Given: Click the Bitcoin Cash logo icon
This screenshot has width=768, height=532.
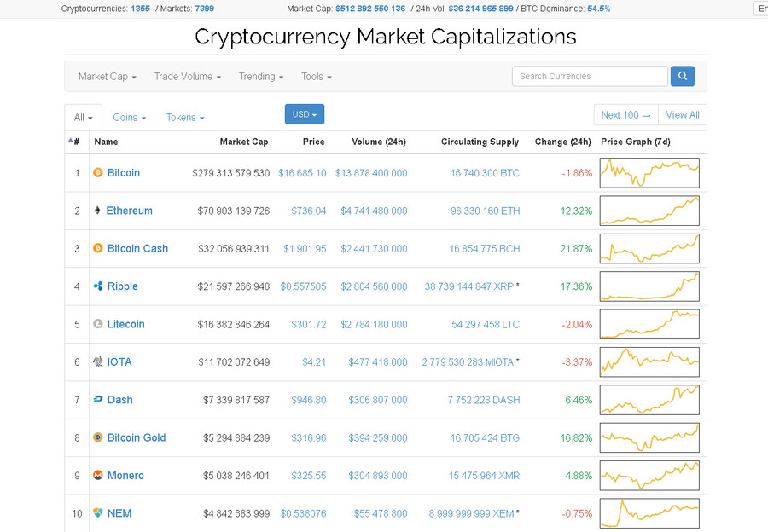Looking at the screenshot, I should pyautogui.click(x=98, y=248).
